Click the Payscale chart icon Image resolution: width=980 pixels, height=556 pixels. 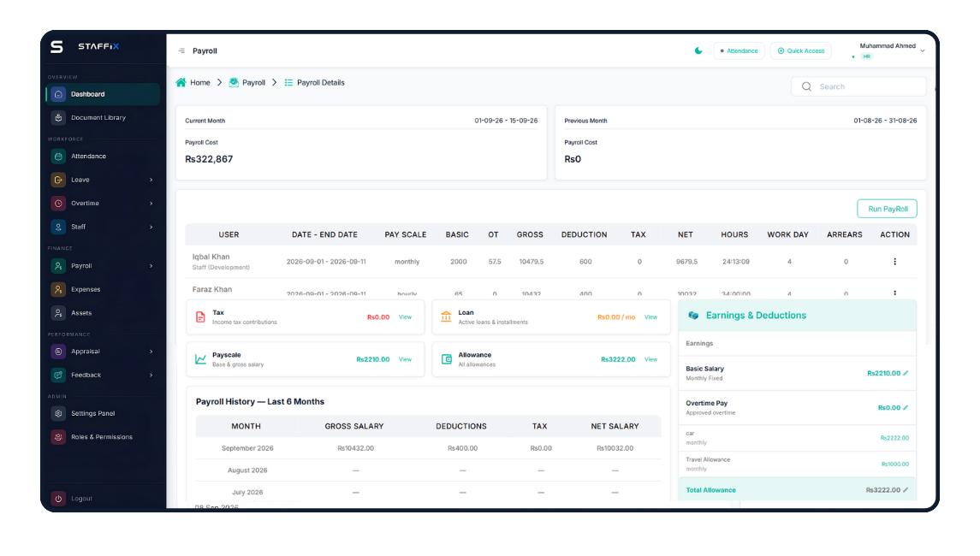click(x=200, y=359)
